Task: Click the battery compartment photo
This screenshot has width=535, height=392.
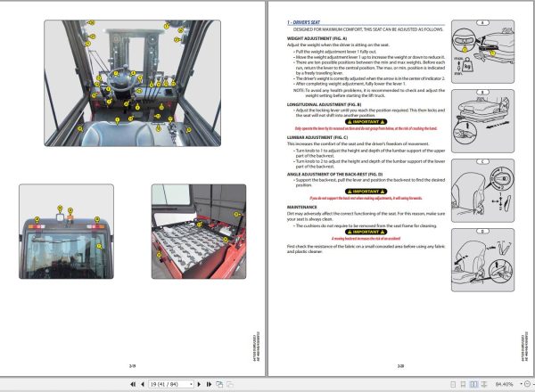Action: coord(199,232)
